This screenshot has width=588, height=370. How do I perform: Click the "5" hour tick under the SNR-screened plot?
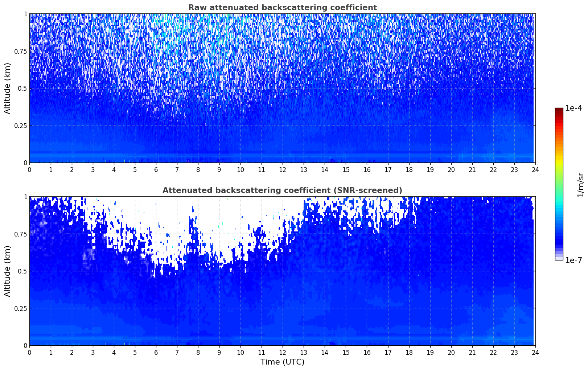[135, 352]
